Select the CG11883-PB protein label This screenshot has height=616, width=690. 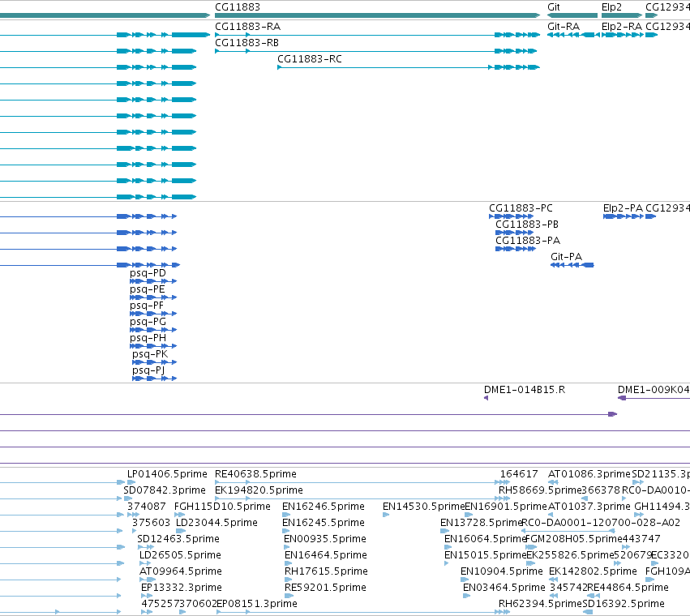pos(527,225)
